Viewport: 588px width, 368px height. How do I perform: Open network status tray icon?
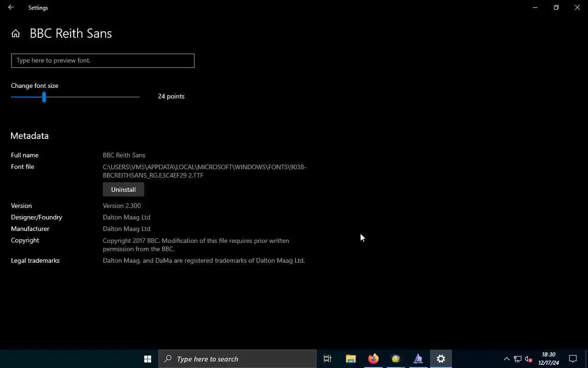click(518, 359)
